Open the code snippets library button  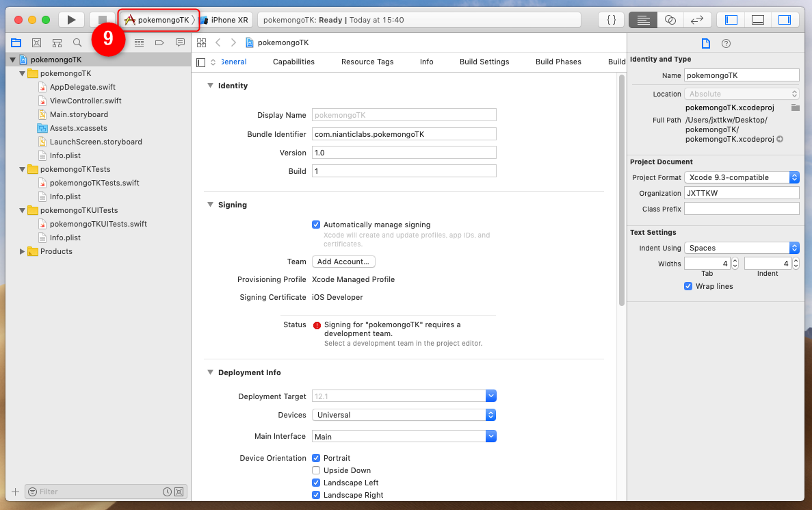pos(611,20)
